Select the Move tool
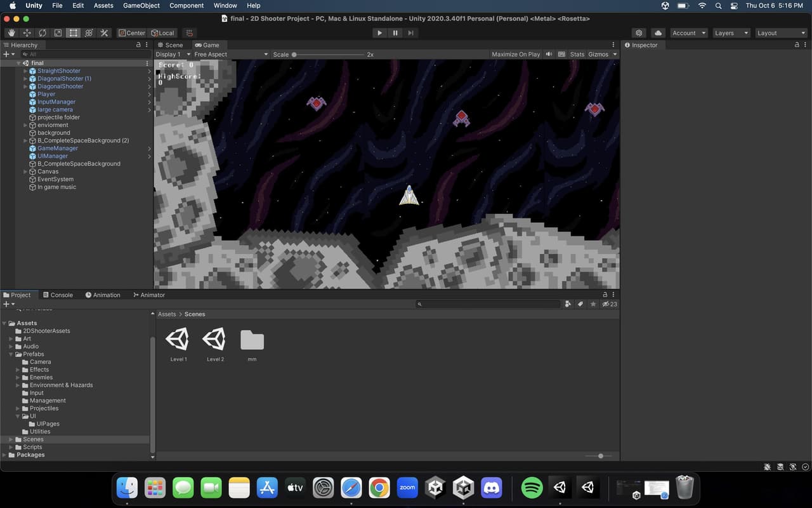 pyautogui.click(x=27, y=33)
